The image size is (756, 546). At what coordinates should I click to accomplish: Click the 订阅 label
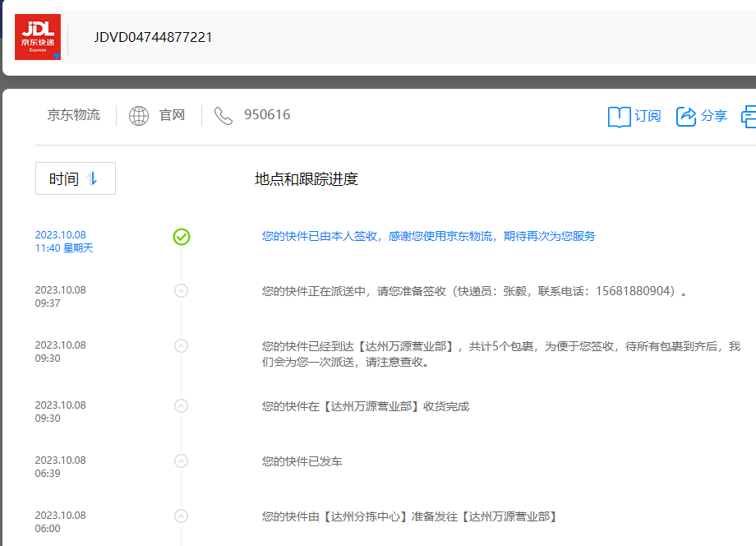648,116
